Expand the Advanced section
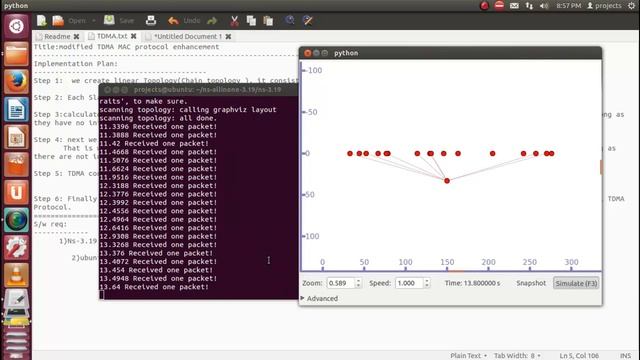Screen dimensions: 640x360 pos(319,298)
